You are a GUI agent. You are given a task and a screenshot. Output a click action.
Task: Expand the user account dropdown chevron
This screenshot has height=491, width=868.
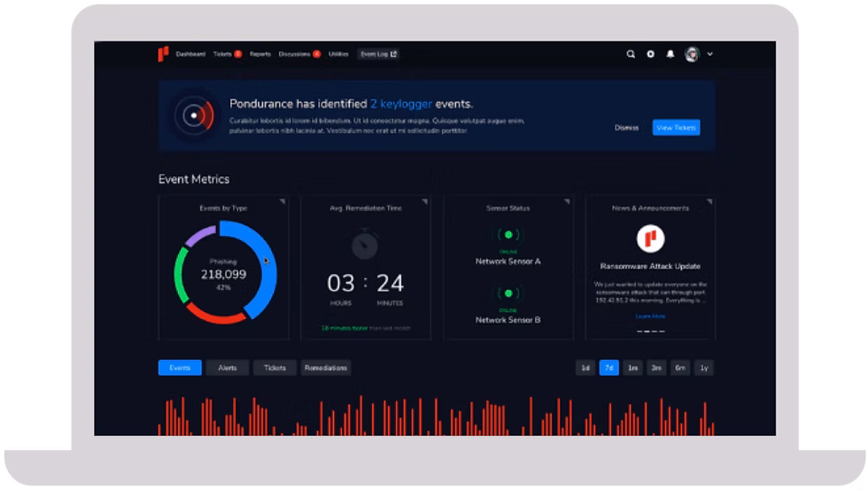(710, 54)
